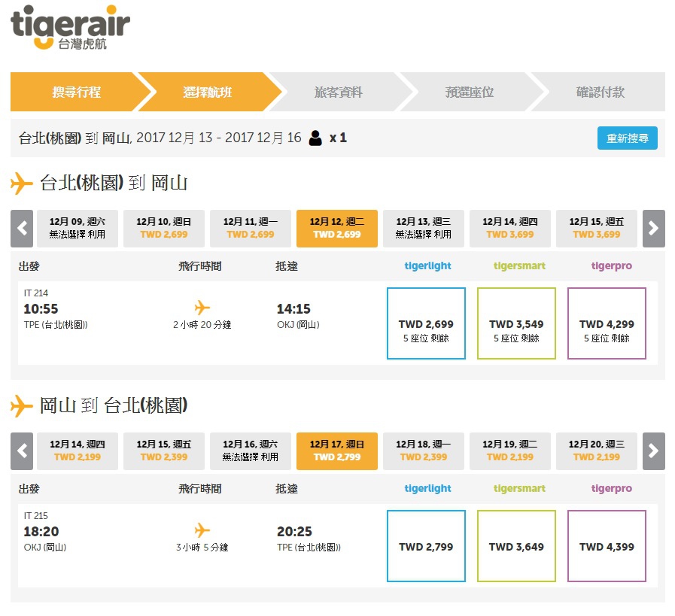Viewport: 675px width, 616px height.
Task: Click the 2 小時 20 分鐘 duration text
Action: tap(202, 325)
